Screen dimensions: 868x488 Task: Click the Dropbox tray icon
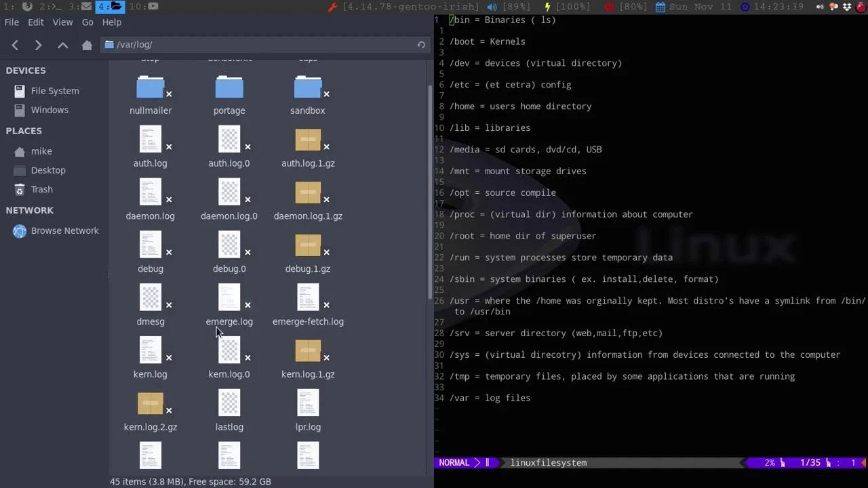point(848,7)
